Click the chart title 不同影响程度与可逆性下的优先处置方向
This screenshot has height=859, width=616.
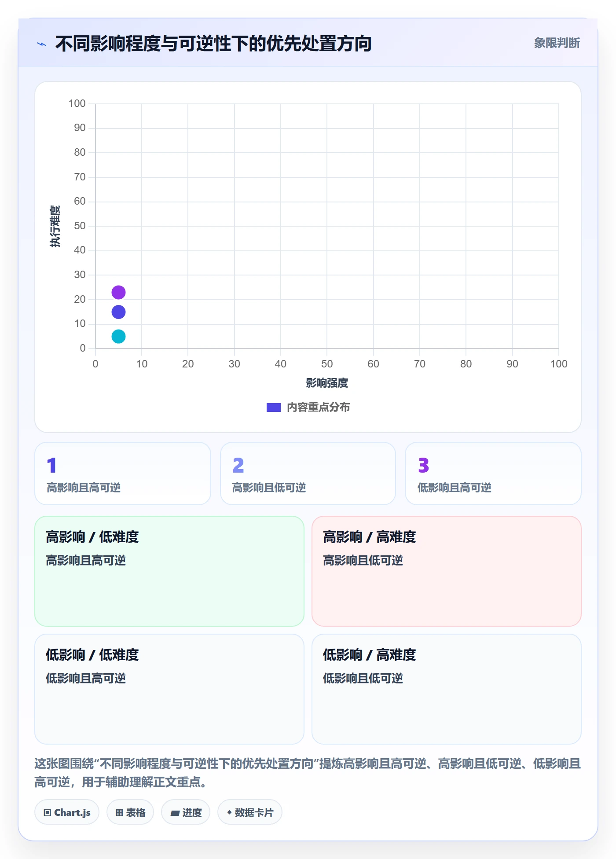[x=213, y=44]
